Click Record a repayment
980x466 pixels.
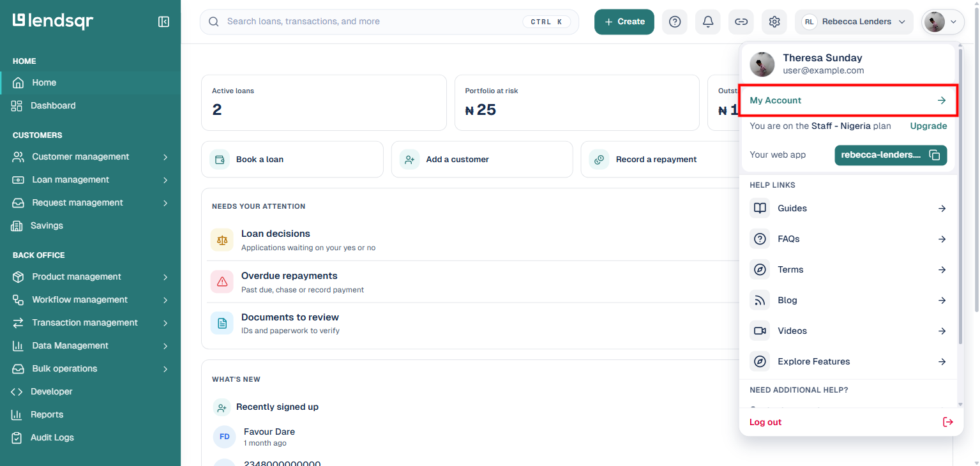660,160
